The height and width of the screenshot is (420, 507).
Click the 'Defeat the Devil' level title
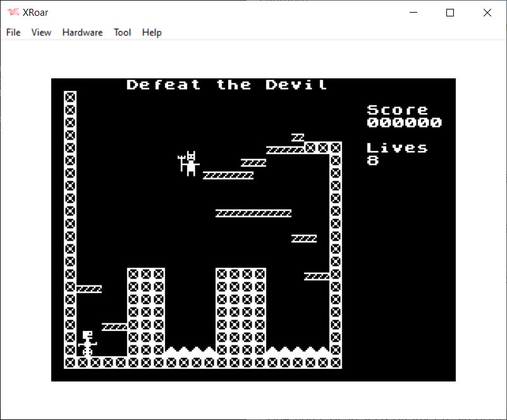point(227,85)
